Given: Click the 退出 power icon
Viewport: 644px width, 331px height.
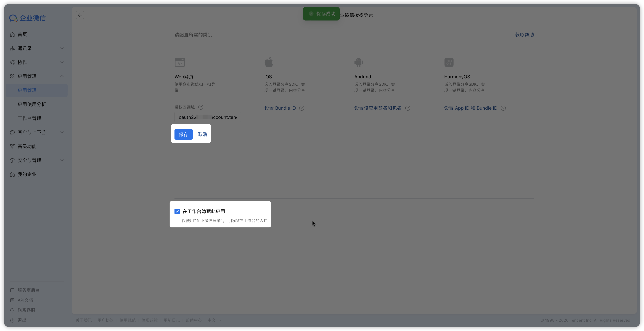Looking at the screenshot, I should 12,320.
